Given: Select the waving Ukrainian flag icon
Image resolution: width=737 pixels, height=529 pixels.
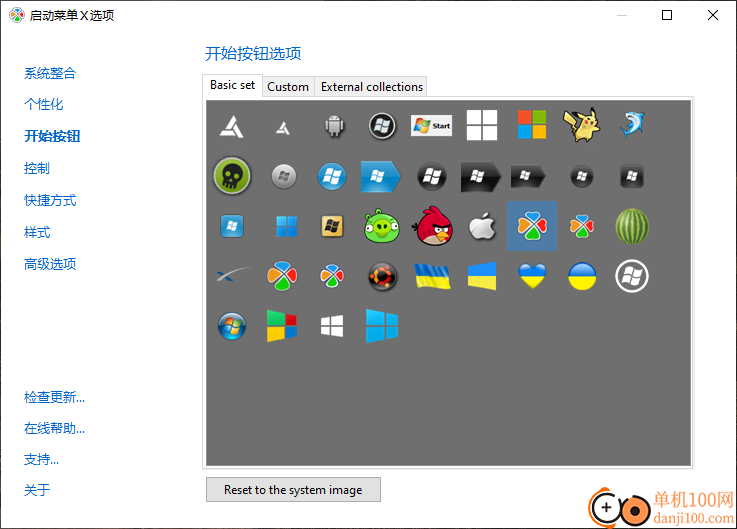Looking at the screenshot, I should (432, 276).
